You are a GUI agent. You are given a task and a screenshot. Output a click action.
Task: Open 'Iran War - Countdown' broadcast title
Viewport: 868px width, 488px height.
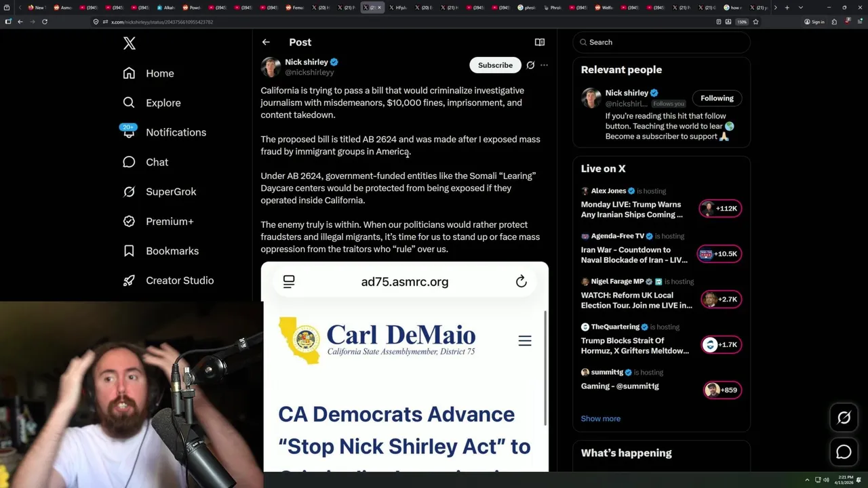[634, 255]
